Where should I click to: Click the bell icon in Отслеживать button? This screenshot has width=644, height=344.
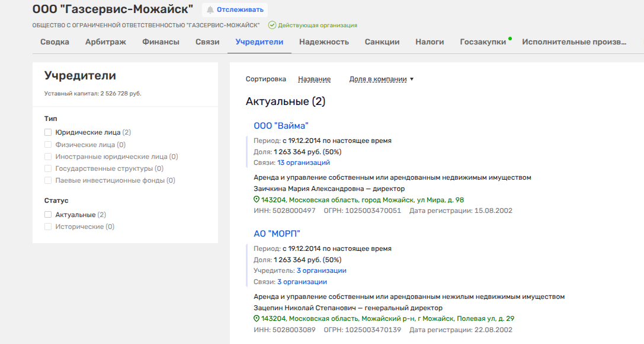click(210, 9)
